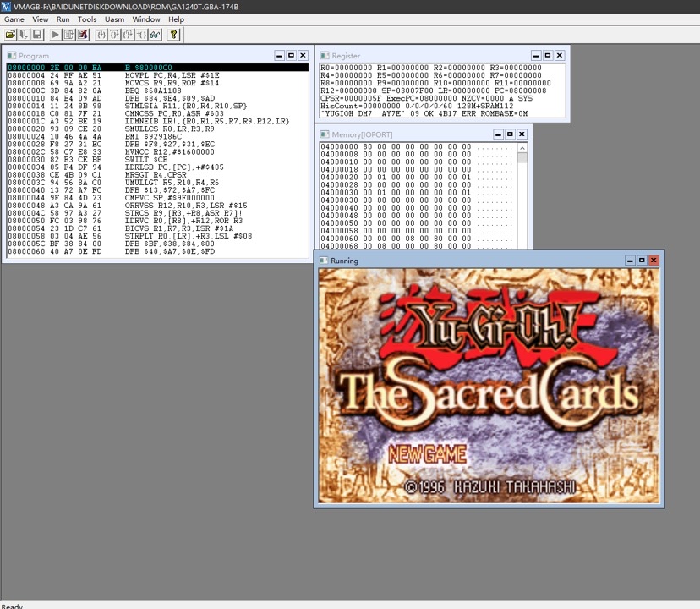Click the help question mark icon

click(173, 35)
